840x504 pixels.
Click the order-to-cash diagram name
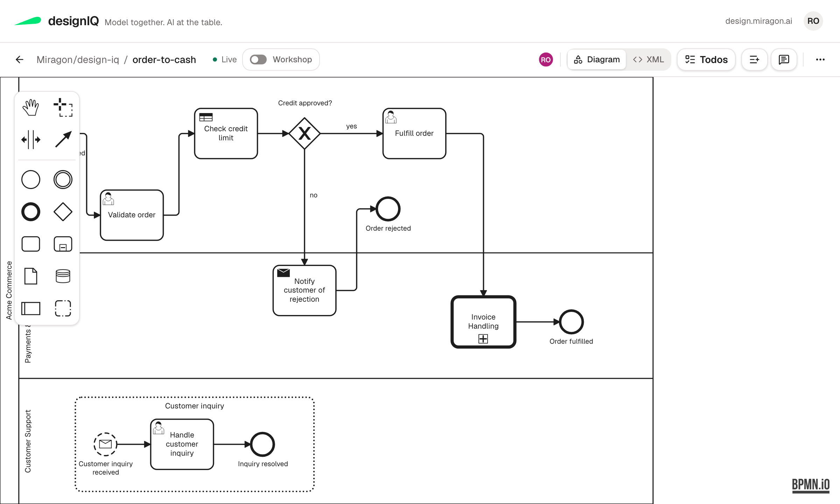pyautogui.click(x=164, y=59)
